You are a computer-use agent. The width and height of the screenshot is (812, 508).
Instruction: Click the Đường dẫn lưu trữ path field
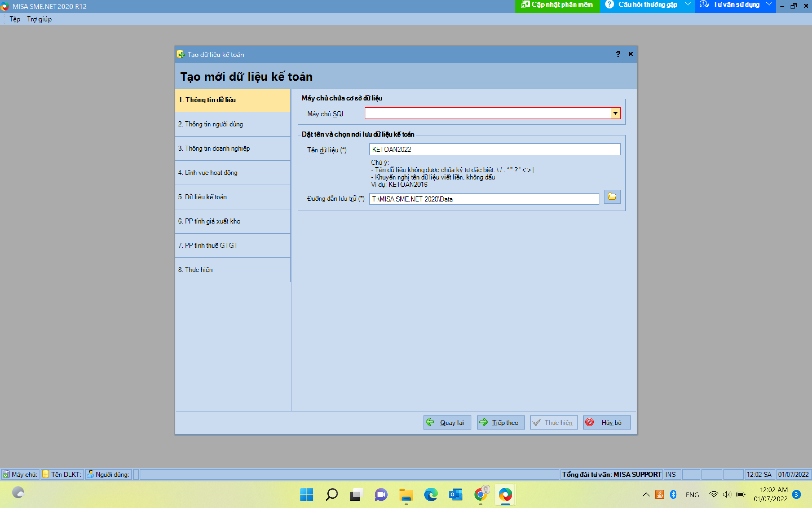click(484, 199)
